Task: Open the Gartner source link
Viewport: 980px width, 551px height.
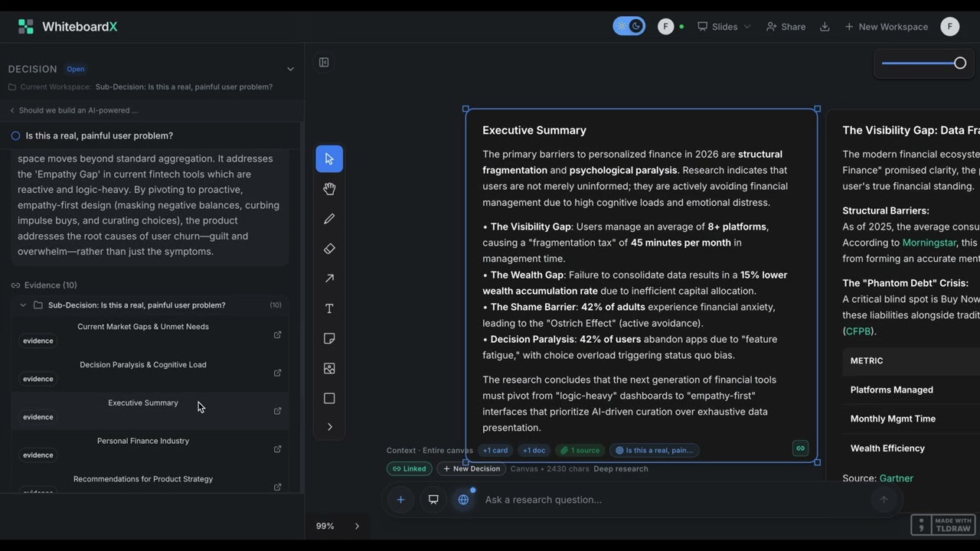Action: [897, 478]
